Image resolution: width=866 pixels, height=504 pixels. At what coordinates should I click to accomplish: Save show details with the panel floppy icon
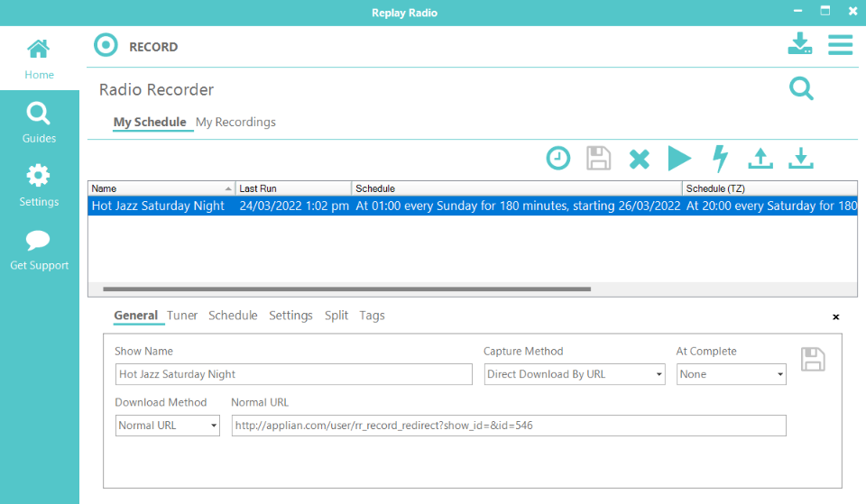pos(813,360)
